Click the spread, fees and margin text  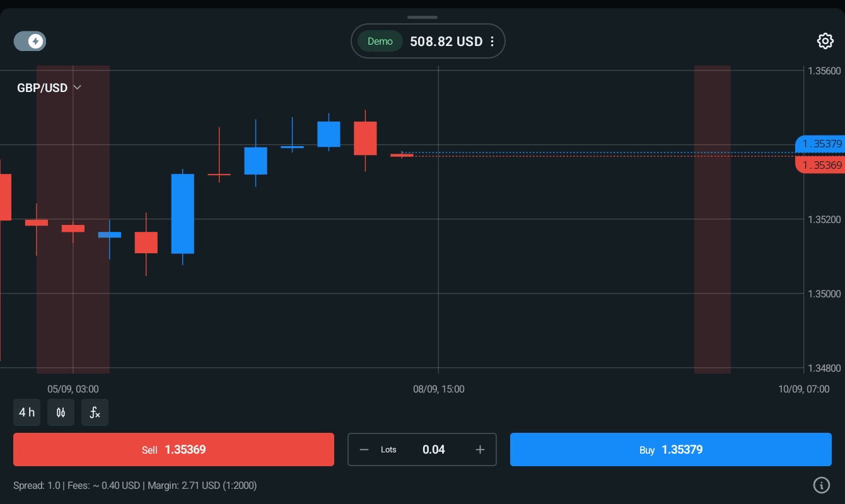pos(135,485)
